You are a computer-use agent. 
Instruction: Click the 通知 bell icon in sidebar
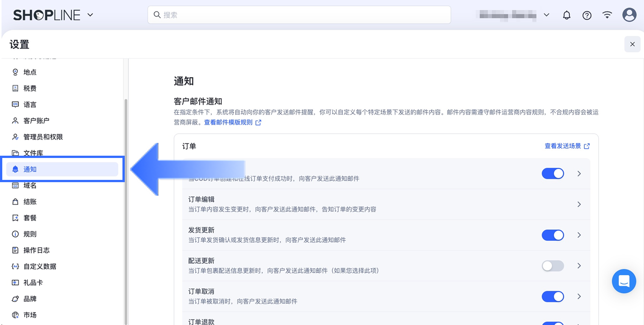coord(15,169)
